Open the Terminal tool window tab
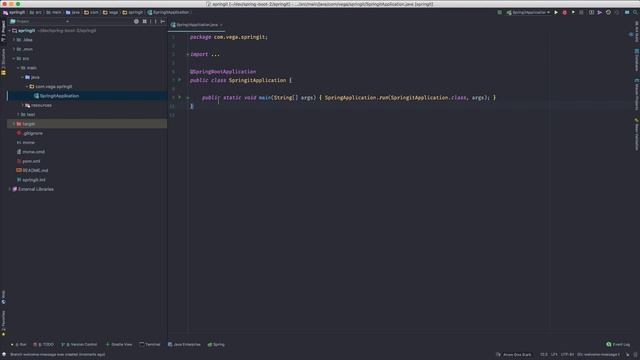Screen dimensions: 640x360 point(150,344)
